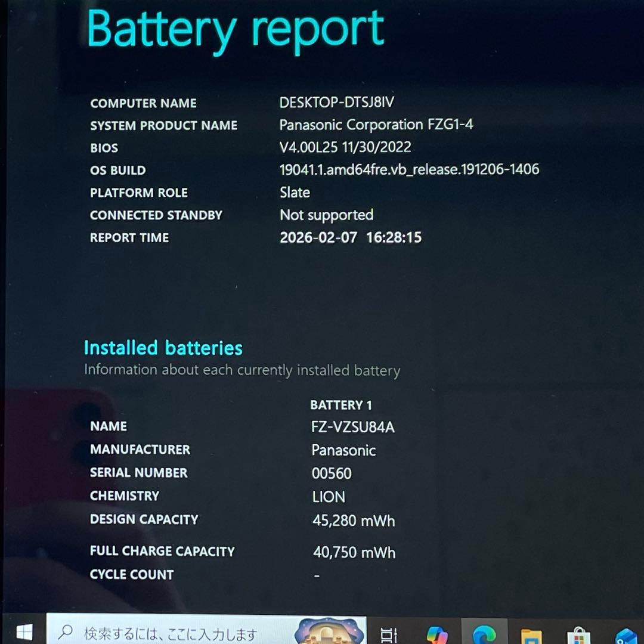
Task: Click the "BATTERY 1" column header
Action: click(340, 405)
